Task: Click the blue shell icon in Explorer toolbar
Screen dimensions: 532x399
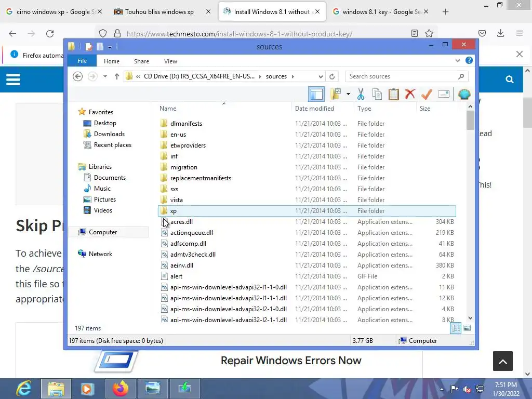Action: pos(464,94)
